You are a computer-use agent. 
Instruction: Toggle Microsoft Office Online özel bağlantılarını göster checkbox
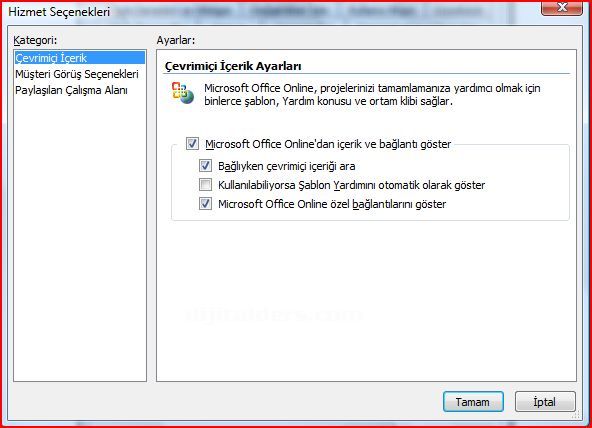pyautogui.click(x=205, y=204)
